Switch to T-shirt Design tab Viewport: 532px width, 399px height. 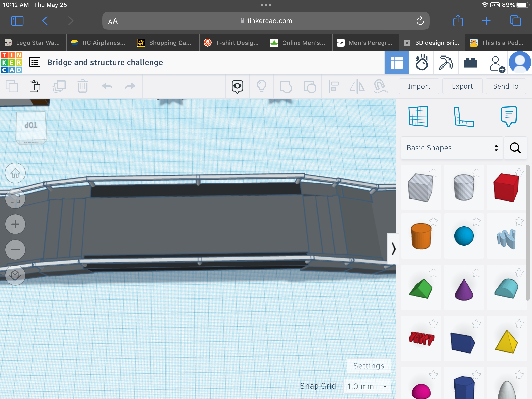pos(233,43)
